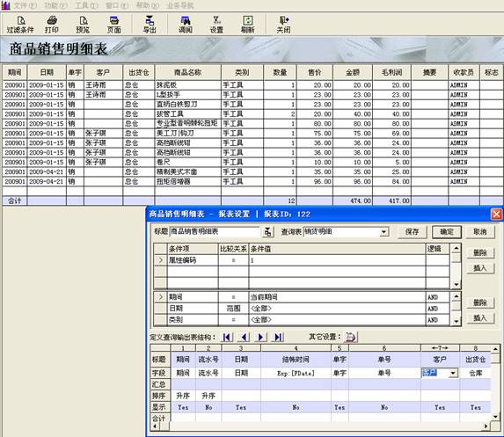This screenshot has height=437, width=504.
Task: Open 其它设置 icon button
Action: click(x=351, y=337)
